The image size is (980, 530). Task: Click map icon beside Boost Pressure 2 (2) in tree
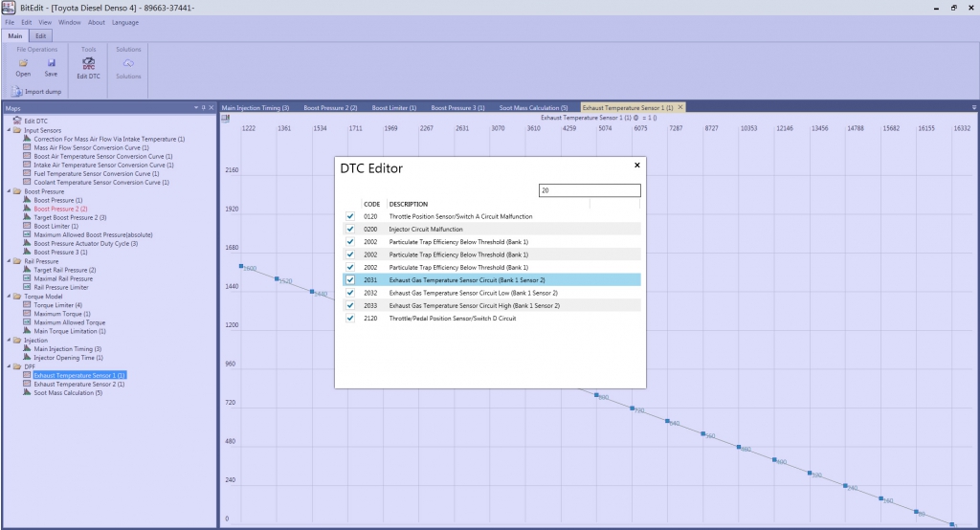[27, 209]
